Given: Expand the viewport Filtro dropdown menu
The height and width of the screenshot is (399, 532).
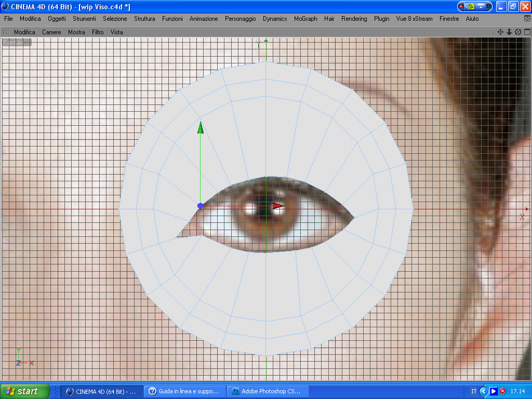Looking at the screenshot, I should point(98,32).
